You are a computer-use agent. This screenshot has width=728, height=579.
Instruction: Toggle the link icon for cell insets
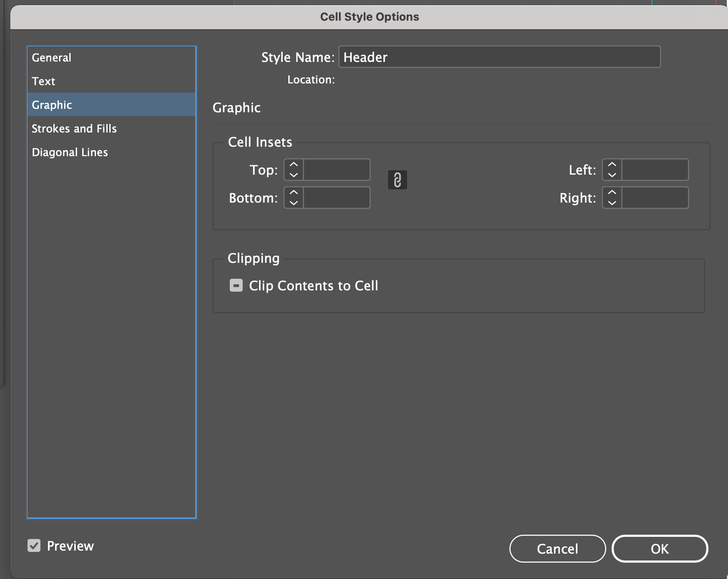point(397,180)
